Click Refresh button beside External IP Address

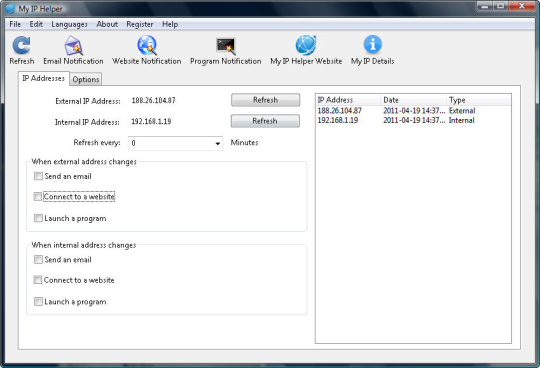(266, 100)
